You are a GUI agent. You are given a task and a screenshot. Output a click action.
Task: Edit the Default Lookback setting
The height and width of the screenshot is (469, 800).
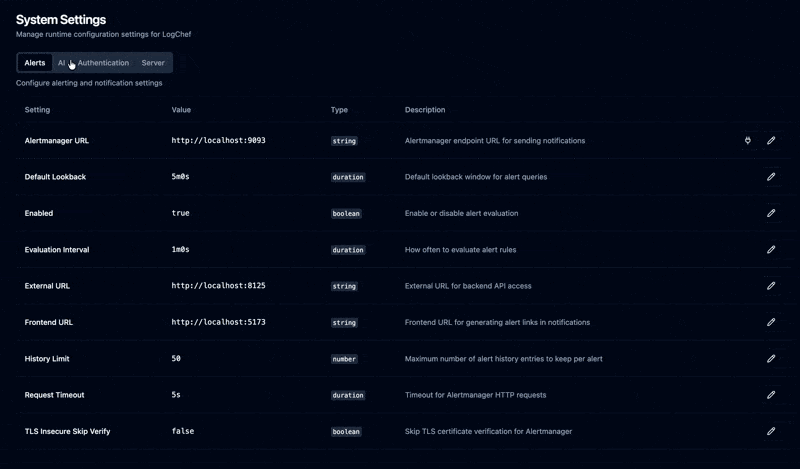(771, 177)
